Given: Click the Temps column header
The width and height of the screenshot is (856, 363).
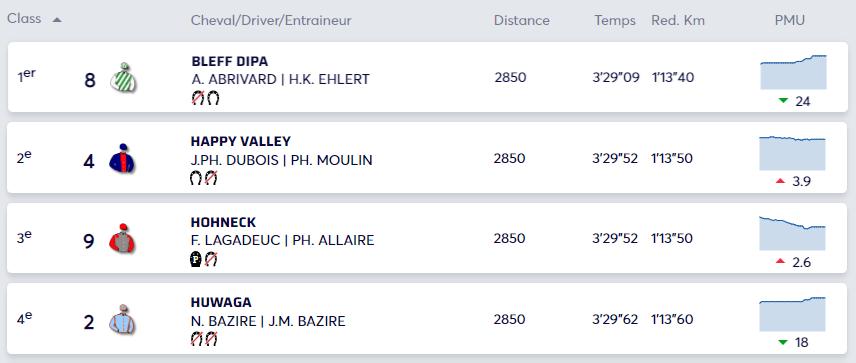Looking at the screenshot, I should click(615, 21).
